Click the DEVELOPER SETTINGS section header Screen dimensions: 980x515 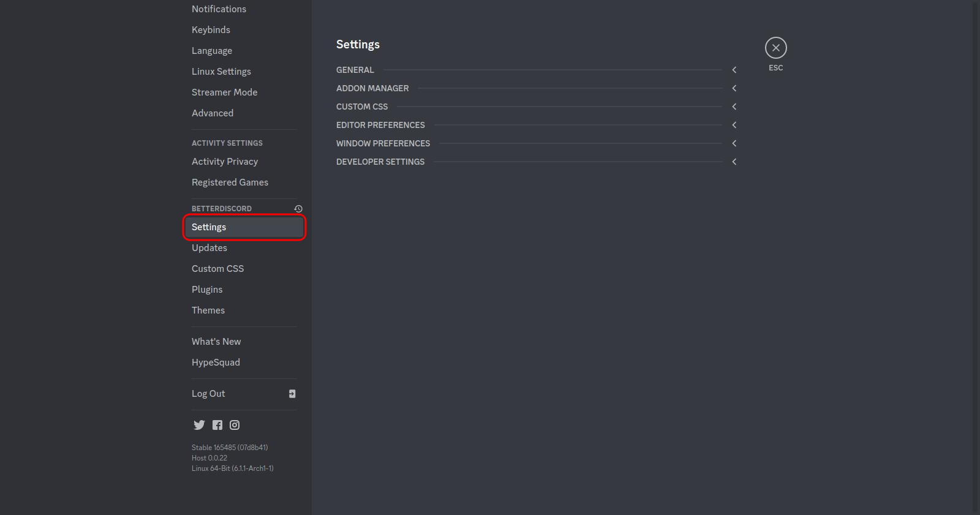pos(380,162)
